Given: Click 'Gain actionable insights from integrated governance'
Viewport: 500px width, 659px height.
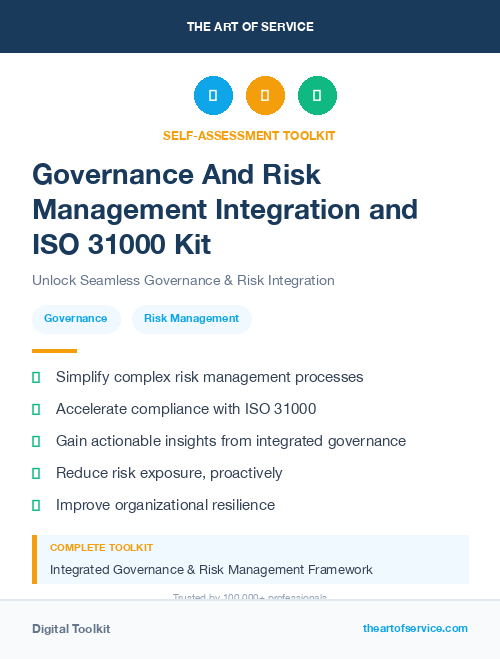Looking at the screenshot, I should [x=231, y=441].
